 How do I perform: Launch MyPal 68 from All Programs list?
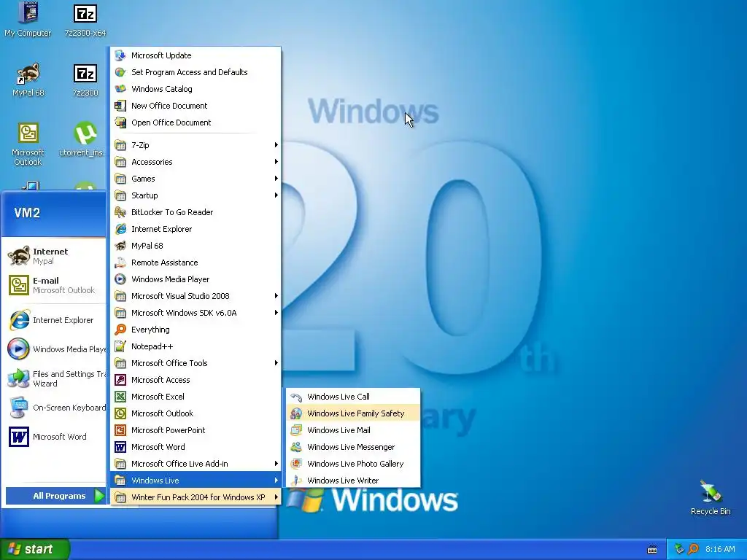coord(196,246)
